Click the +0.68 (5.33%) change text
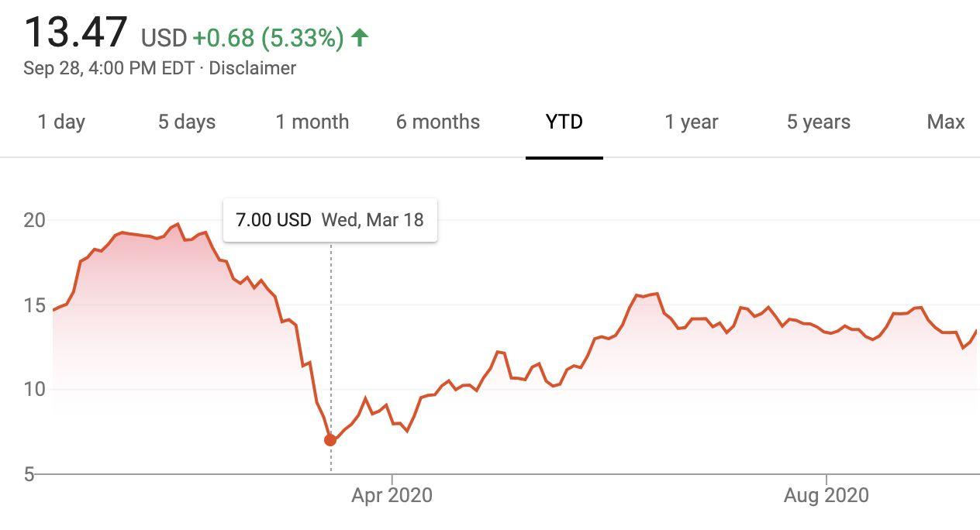The height and width of the screenshot is (530, 980). tap(267, 38)
